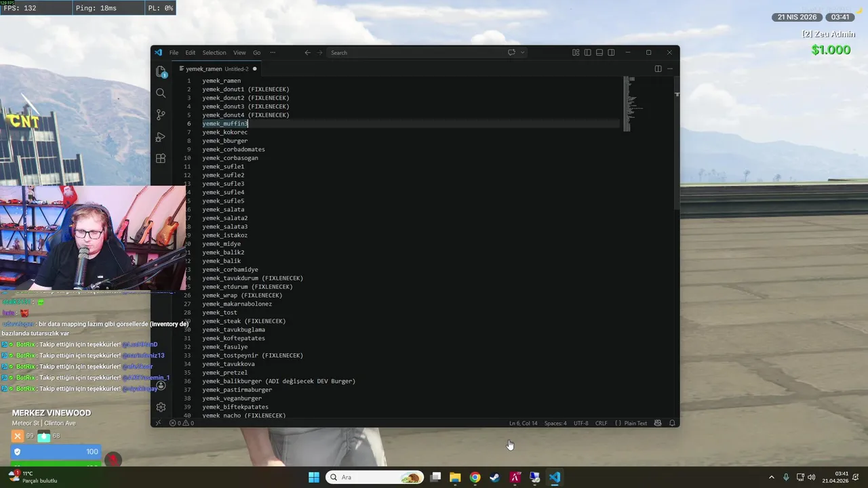Open the editor More Actions ellipsis
This screenshot has height=488, width=868.
coord(669,68)
